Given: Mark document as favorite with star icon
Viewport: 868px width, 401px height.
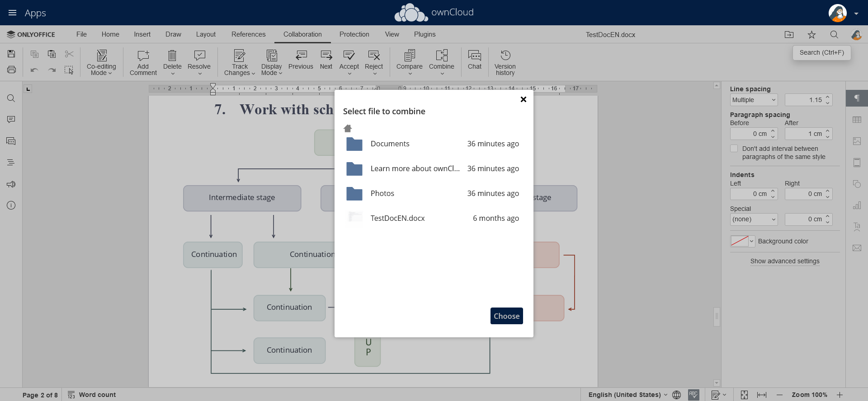Looking at the screenshot, I should click(x=811, y=35).
